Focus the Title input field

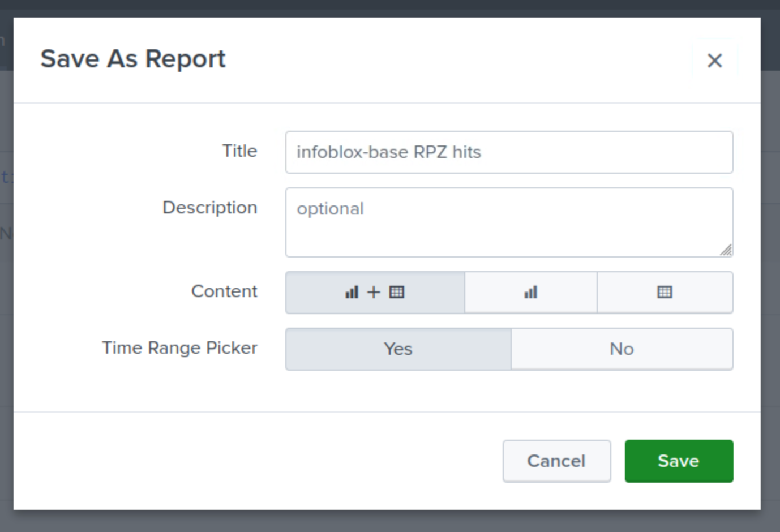509,152
